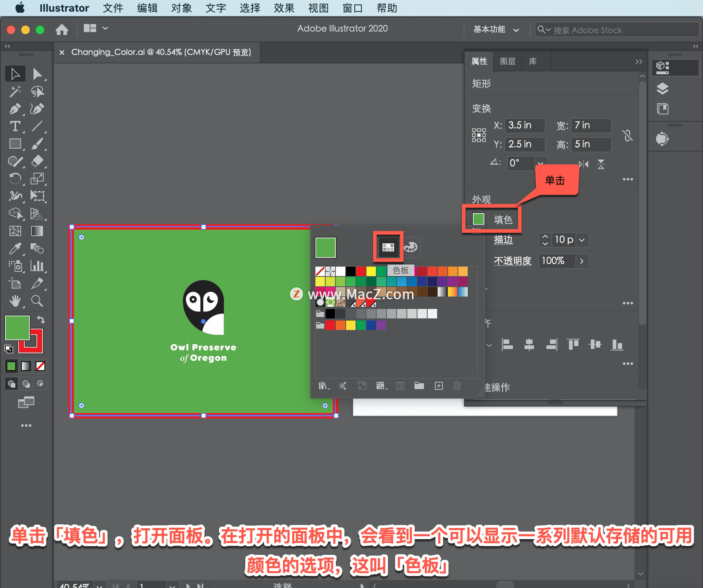Select the Type tool
Image resolution: width=703 pixels, height=588 pixels.
[15, 126]
